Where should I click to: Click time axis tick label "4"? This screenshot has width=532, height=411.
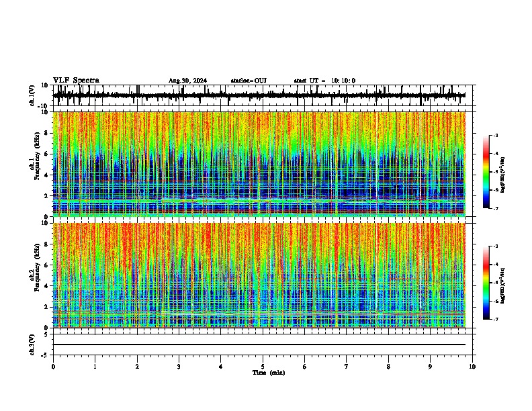(x=221, y=367)
